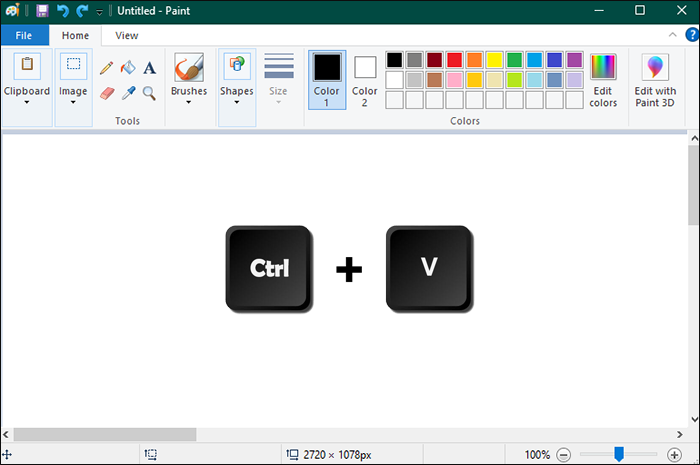Click the scroll up arrow

(694, 138)
